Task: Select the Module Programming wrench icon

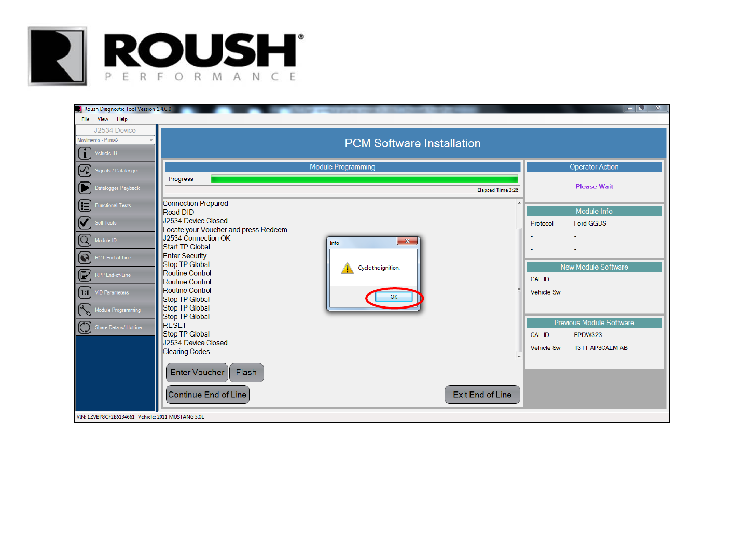Action: 85,310
